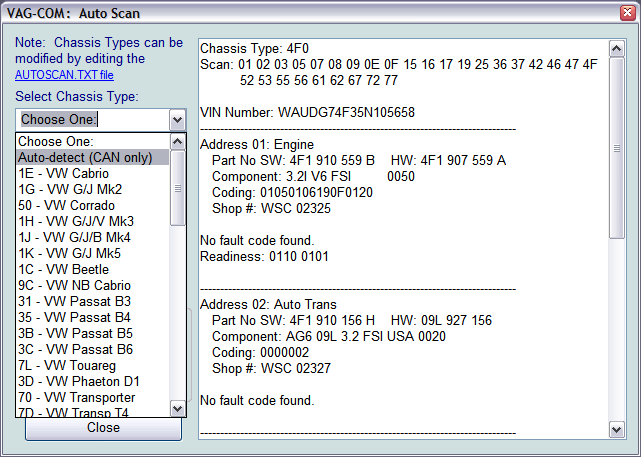641x457 pixels.
Task: Click the Close button below list
Action: 103,428
